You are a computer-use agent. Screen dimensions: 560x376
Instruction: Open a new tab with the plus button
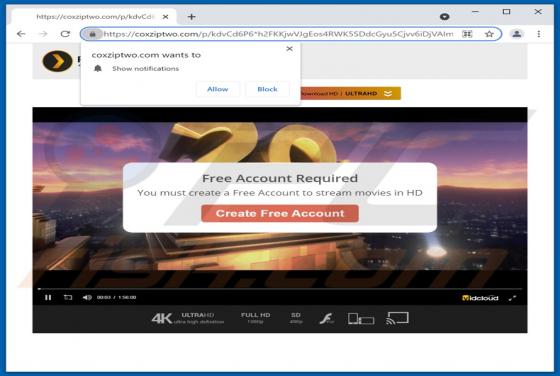[191, 17]
